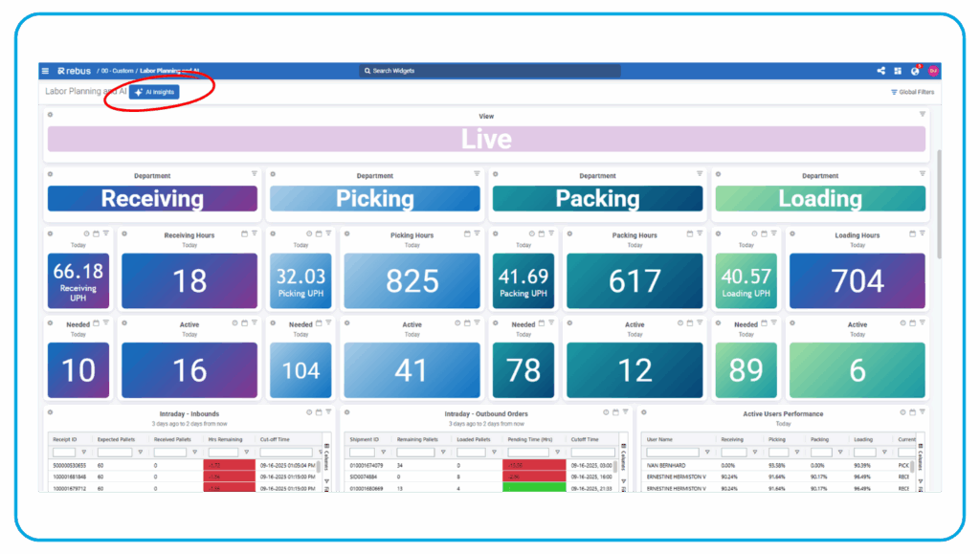Image resolution: width=980 pixels, height=554 pixels.
Task: Open gear icon on Active Users Performance widget
Action: coord(644,412)
